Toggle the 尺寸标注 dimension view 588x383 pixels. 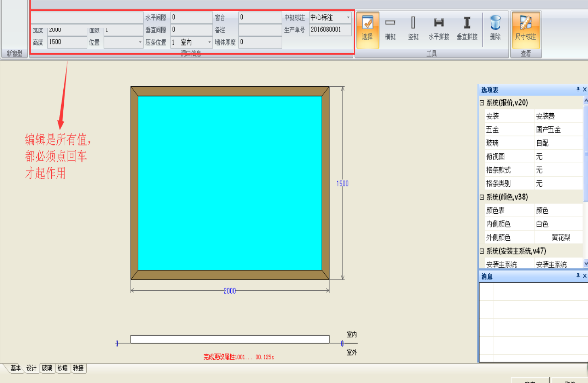pos(525,29)
